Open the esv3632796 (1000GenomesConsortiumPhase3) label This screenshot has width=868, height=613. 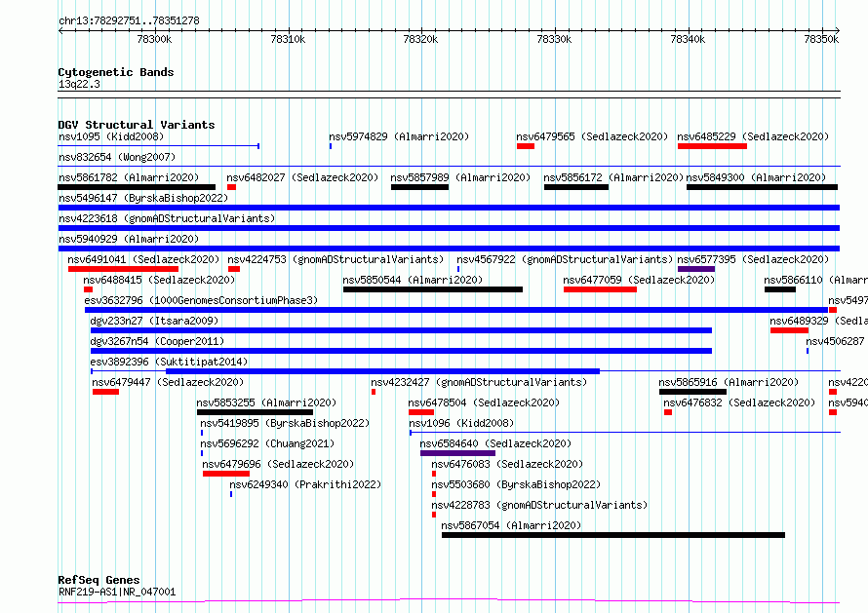pyautogui.click(x=201, y=300)
